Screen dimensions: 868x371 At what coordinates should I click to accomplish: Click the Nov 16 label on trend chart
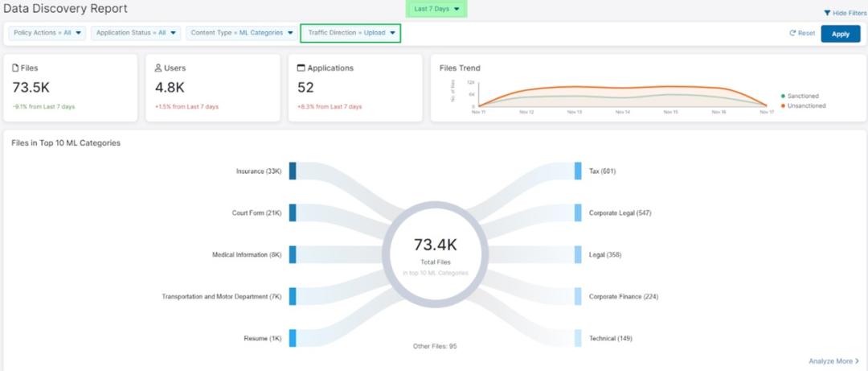tap(719, 112)
